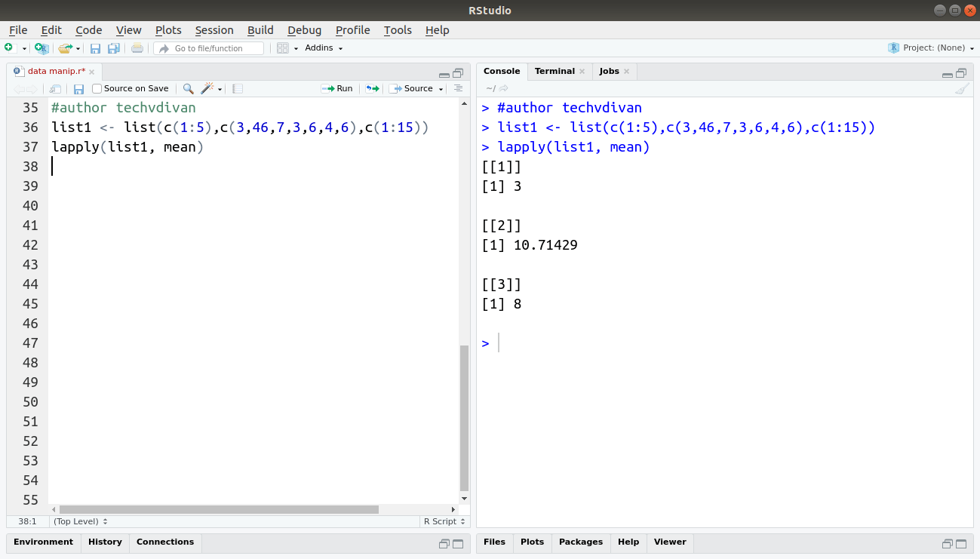
Task: Open the Tools menu
Action: 398,30
